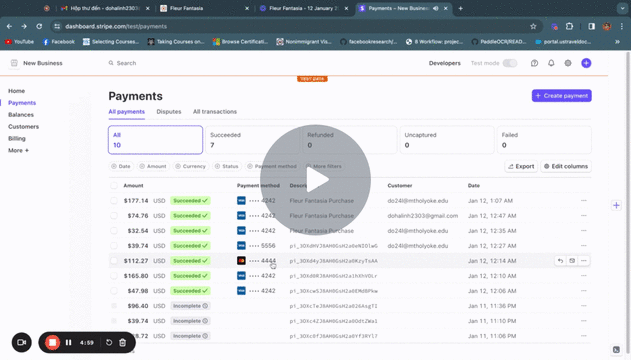This screenshot has height=360, width=631.
Task: Restart the recording with the circular arrow icon
Action: 109,342
